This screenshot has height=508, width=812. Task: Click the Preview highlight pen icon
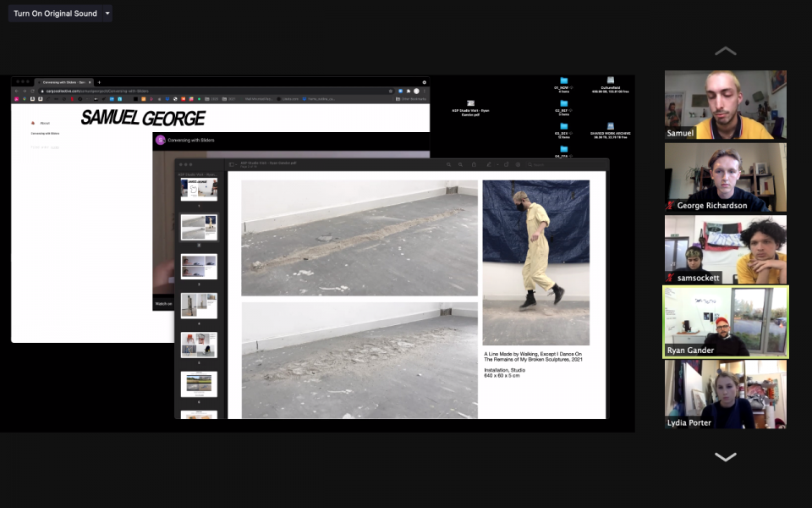488,165
